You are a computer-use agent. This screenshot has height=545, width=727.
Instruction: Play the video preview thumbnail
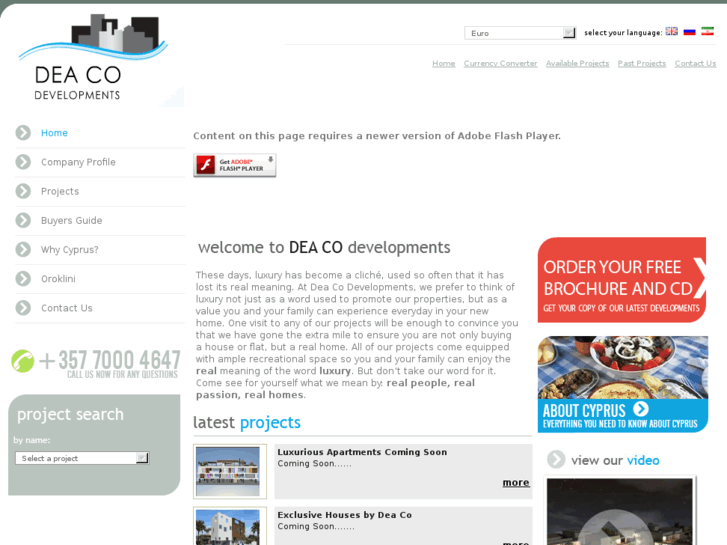point(619,512)
